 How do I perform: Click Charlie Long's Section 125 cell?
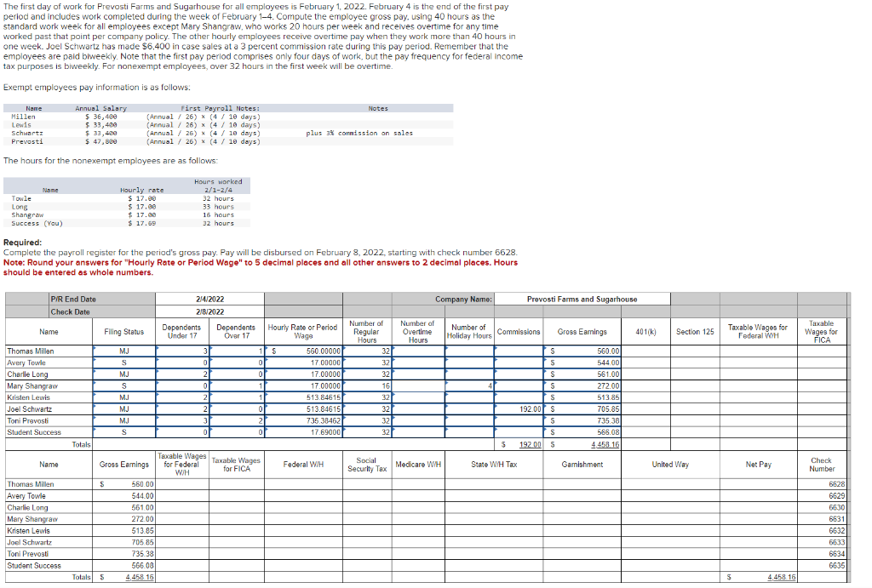(x=695, y=374)
